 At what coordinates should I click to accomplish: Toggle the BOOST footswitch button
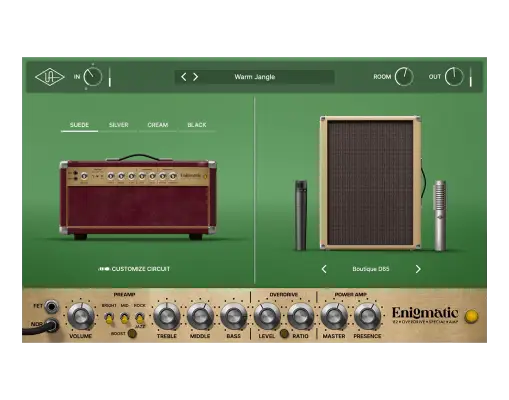[x=132, y=333]
